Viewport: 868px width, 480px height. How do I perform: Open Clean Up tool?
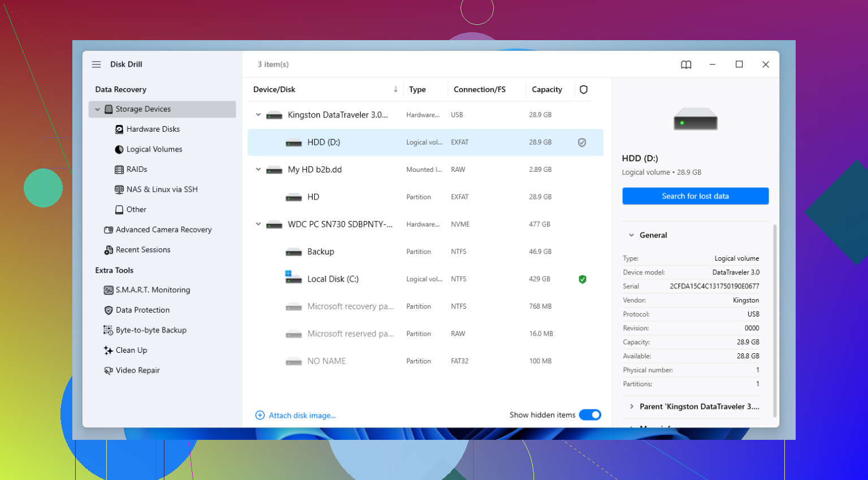coord(131,351)
